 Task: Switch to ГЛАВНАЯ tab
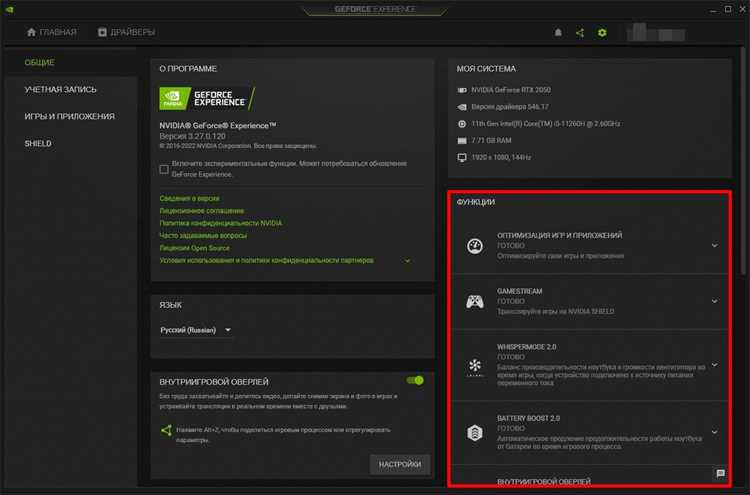[x=52, y=32]
